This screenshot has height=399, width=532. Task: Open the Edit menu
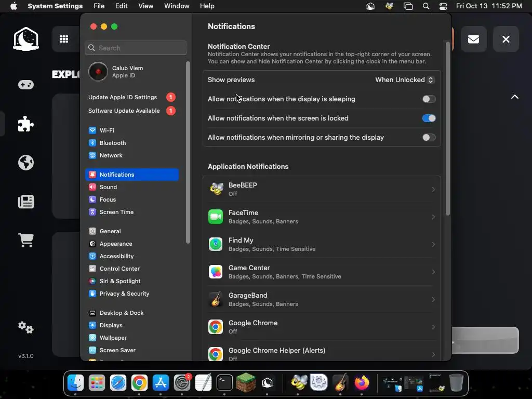click(x=121, y=6)
